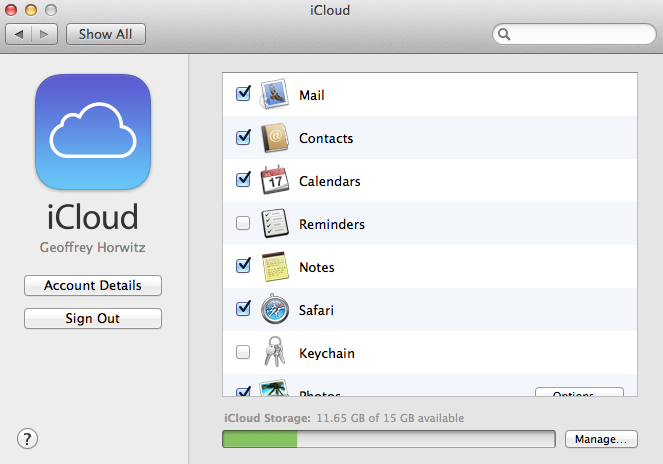Click the Mail app icon
Image resolution: width=663 pixels, height=464 pixels.
(275, 94)
